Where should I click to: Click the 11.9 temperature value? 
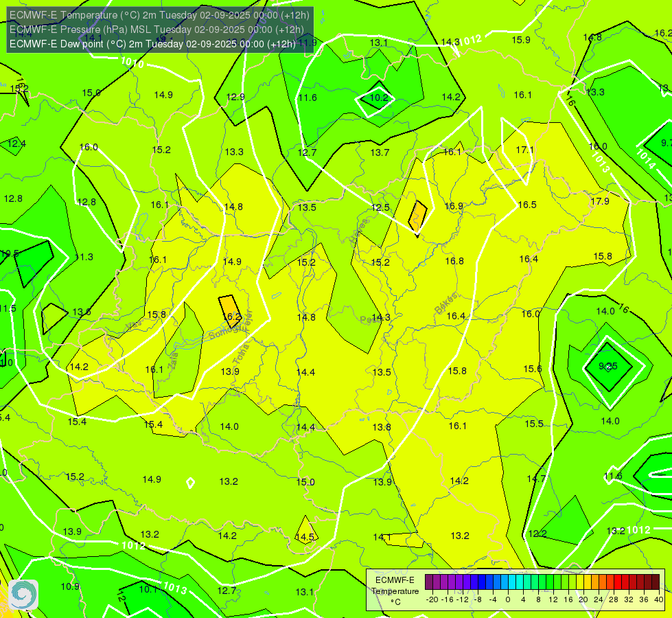[x=308, y=43]
